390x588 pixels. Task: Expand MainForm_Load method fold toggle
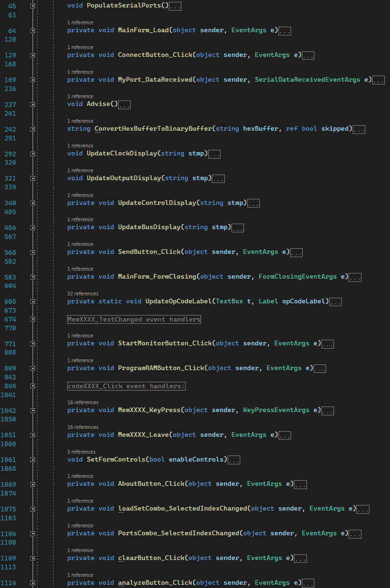[33, 31]
